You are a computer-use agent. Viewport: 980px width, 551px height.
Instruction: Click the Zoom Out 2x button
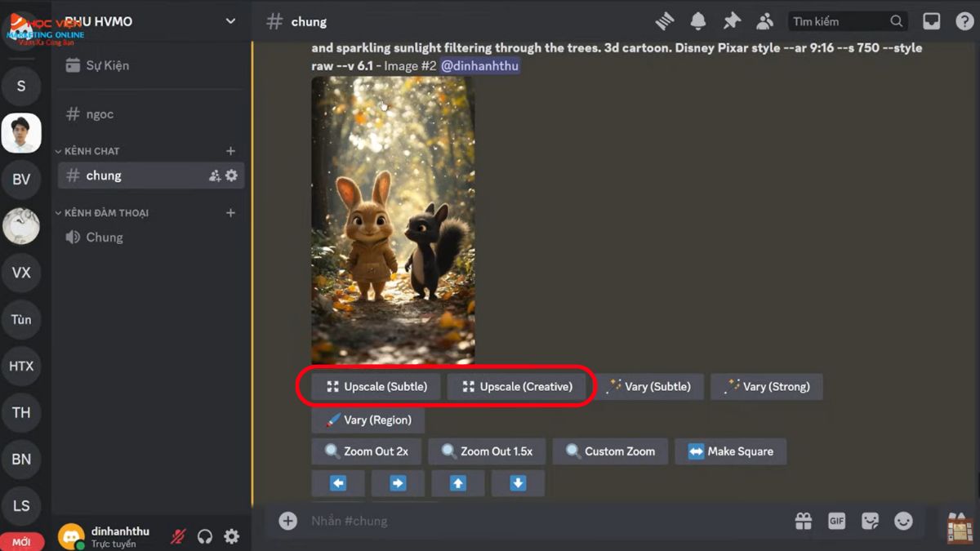(x=366, y=451)
